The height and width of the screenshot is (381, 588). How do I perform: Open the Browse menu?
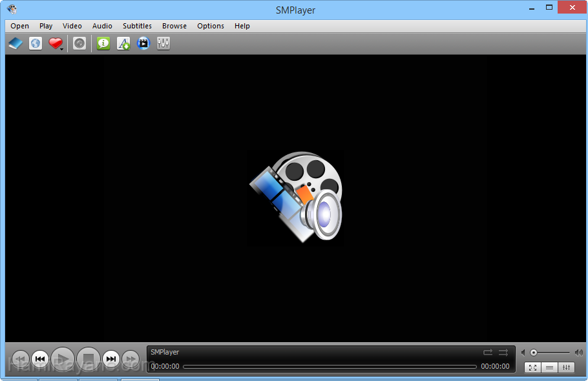point(174,26)
